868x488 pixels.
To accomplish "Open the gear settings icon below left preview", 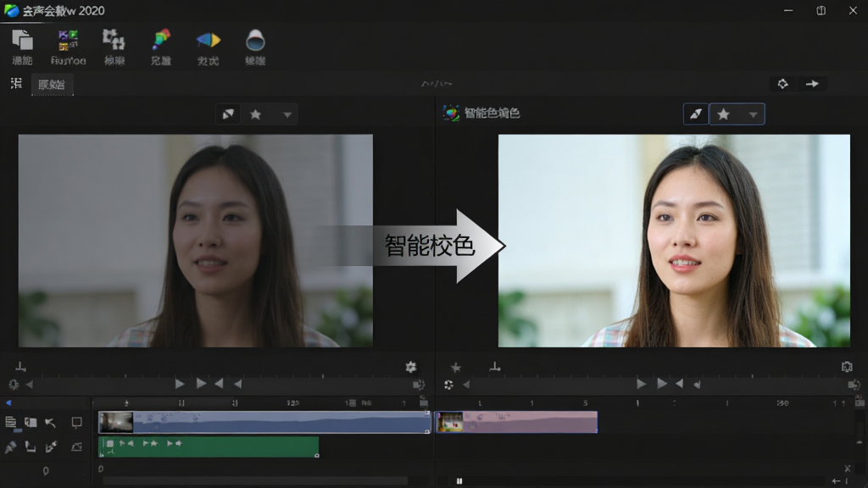I will 411,367.
